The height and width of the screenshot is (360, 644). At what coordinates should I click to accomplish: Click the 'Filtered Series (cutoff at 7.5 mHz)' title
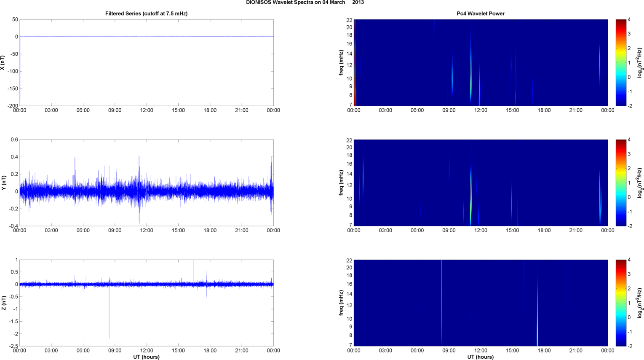[x=146, y=13]
